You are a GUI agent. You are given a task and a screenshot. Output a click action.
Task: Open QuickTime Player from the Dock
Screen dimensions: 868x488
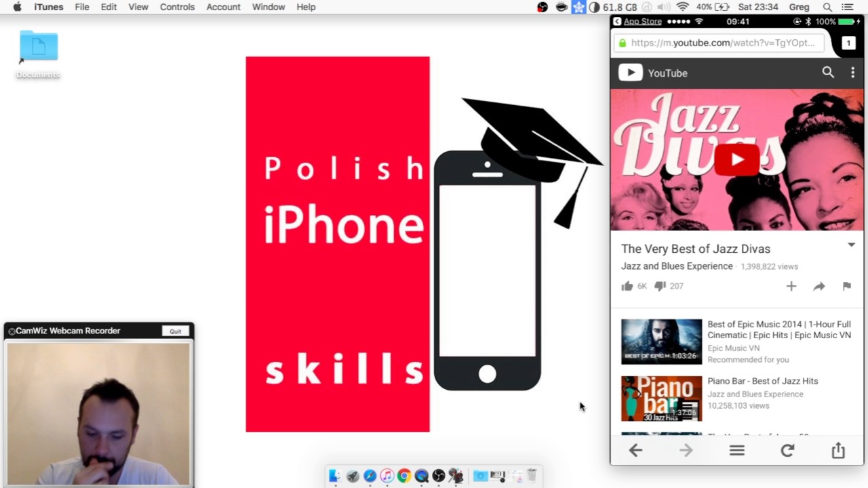pyautogui.click(x=421, y=476)
